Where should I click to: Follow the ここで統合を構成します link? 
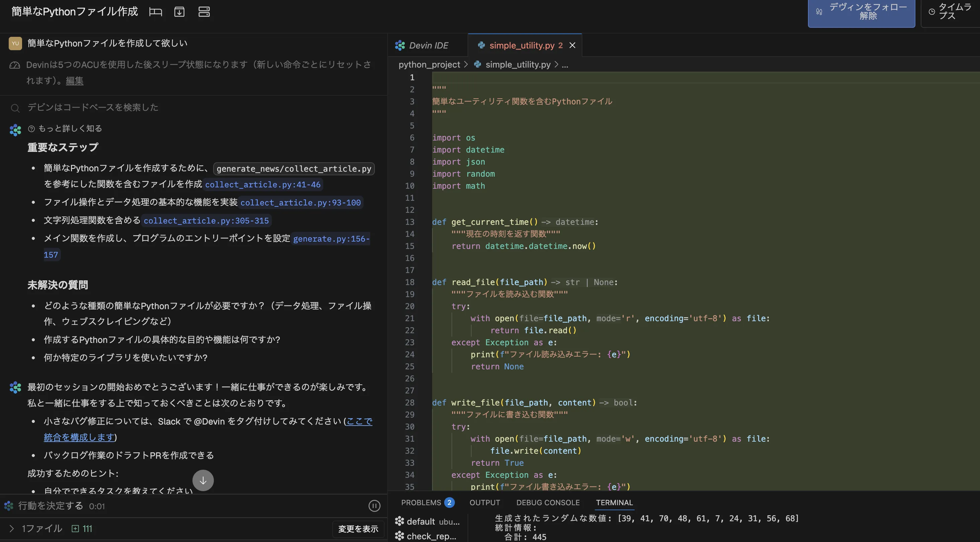(359, 422)
